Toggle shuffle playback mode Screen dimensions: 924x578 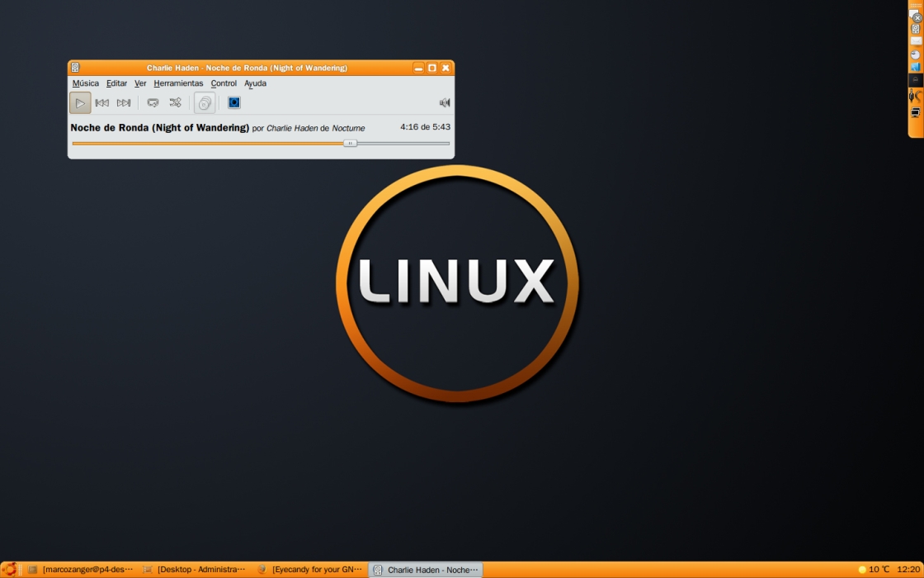175,102
